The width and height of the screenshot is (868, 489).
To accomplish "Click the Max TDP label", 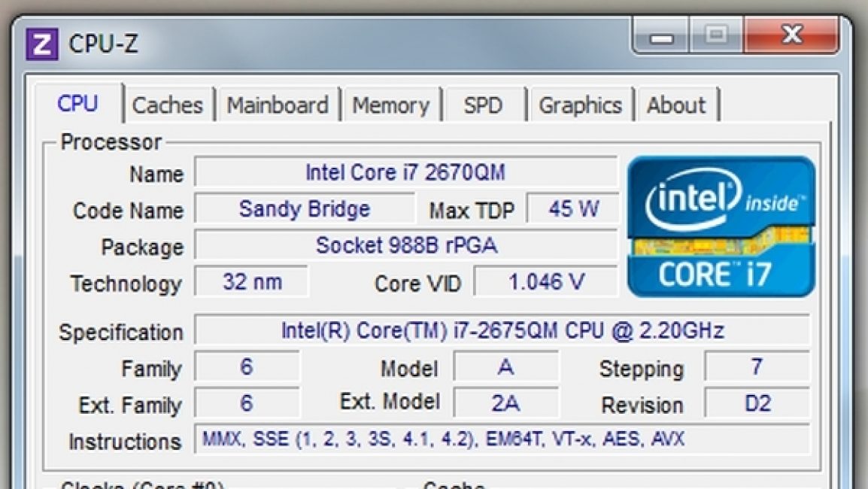I will tap(472, 211).
